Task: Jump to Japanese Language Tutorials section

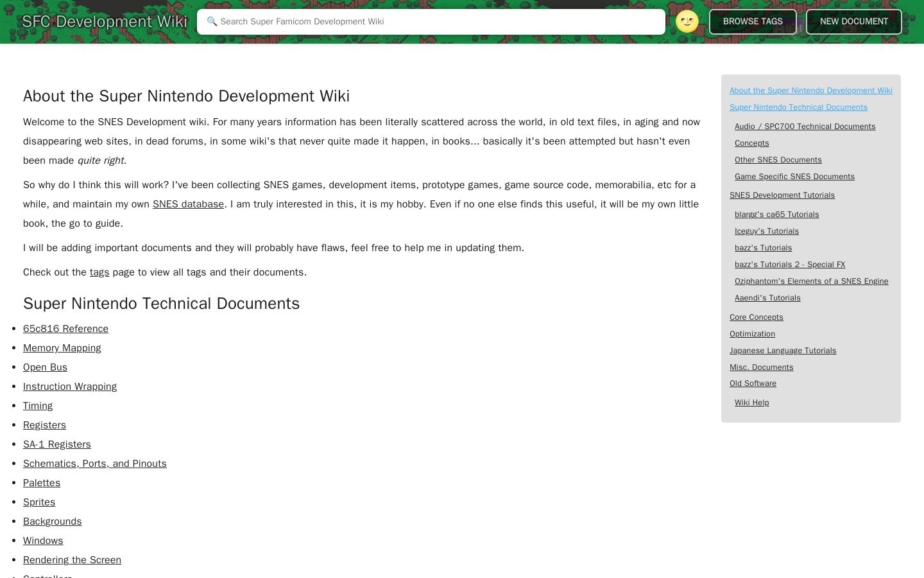Action: click(783, 351)
